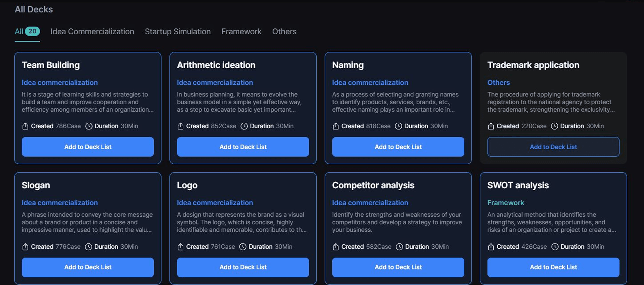Show decks under the Others tab
644x285 pixels.
click(x=284, y=32)
